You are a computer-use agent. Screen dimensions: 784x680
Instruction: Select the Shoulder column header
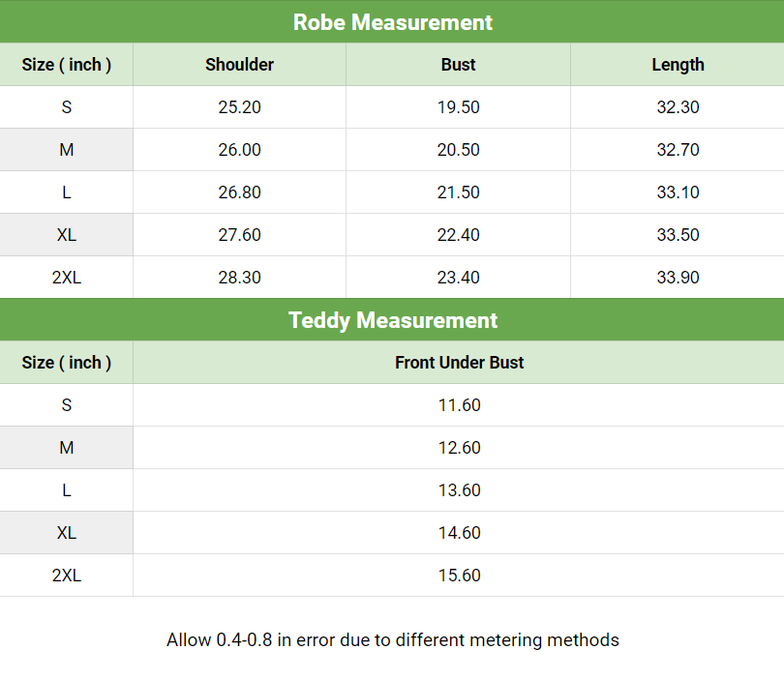(x=239, y=65)
